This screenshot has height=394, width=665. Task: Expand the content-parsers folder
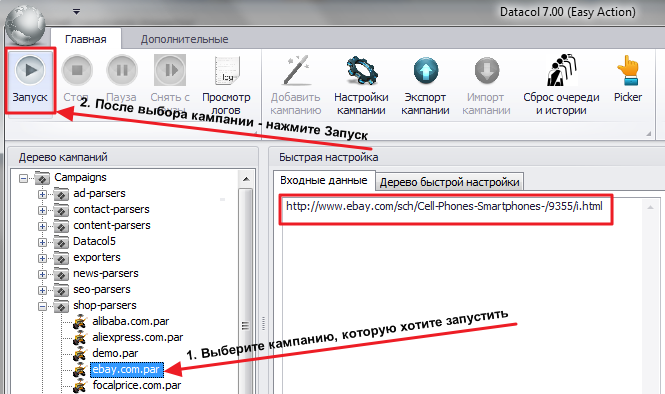pos(42,226)
